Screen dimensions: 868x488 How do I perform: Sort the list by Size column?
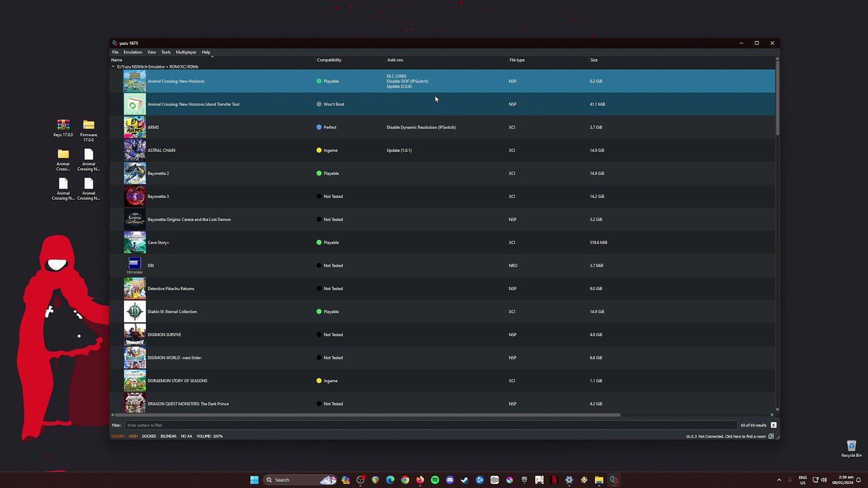pos(594,60)
